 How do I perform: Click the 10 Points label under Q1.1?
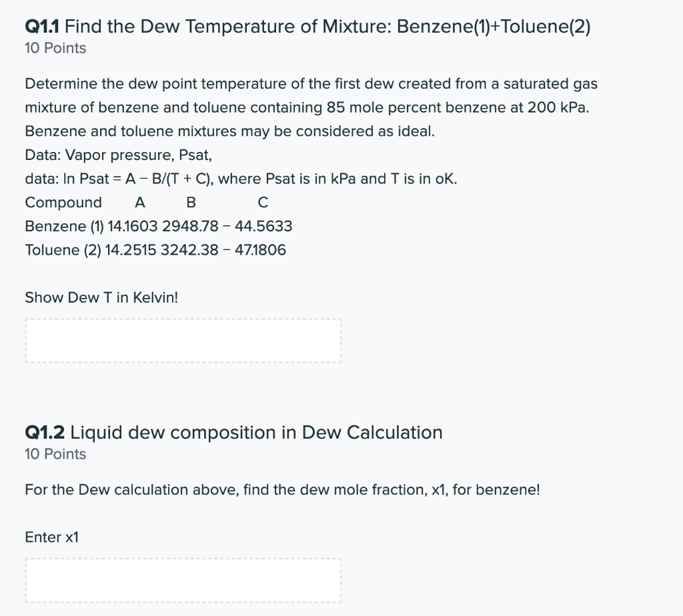55,47
